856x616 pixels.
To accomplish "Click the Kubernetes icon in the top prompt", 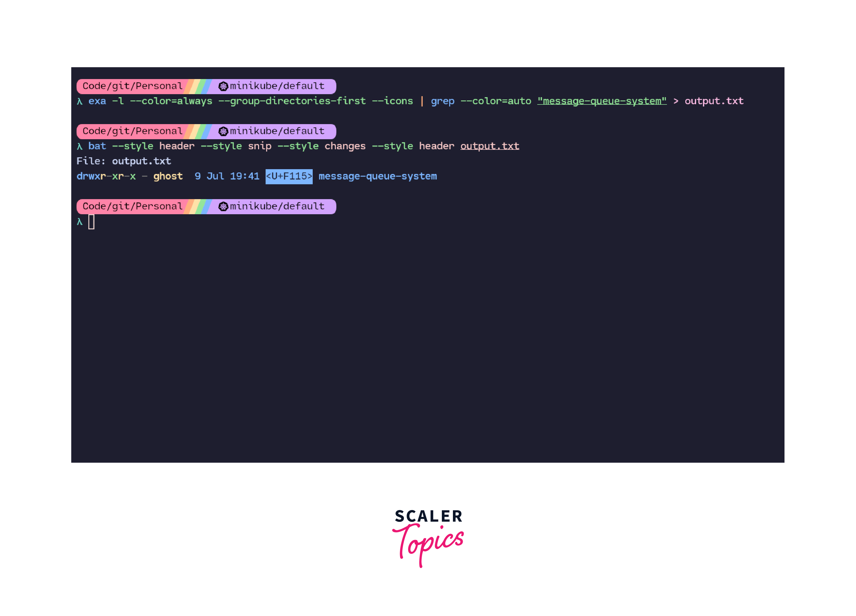I will pyautogui.click(x=223, y=86).
